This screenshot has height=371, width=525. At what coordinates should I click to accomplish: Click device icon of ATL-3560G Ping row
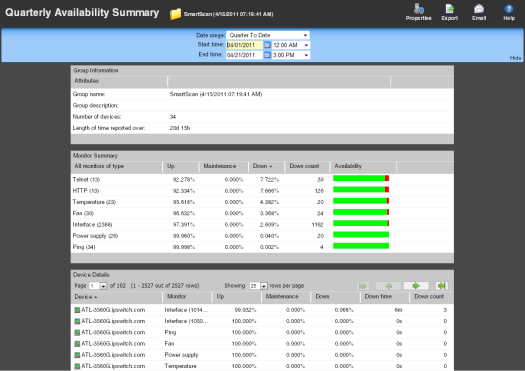click(x=77, y=332)
